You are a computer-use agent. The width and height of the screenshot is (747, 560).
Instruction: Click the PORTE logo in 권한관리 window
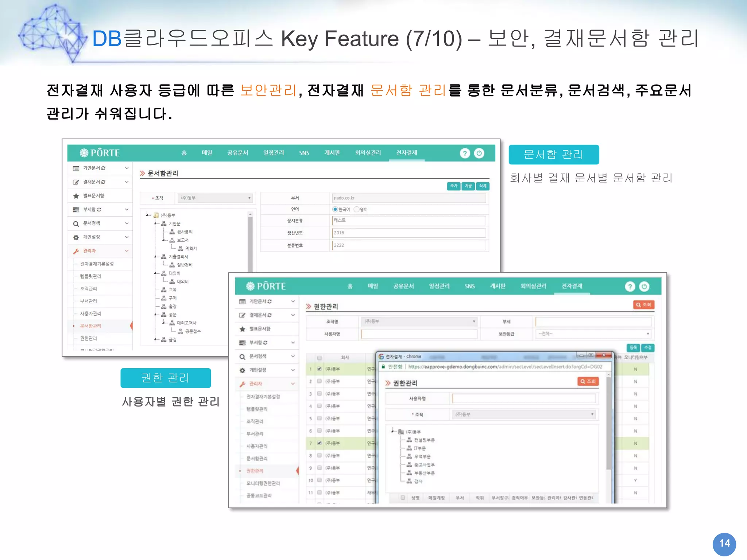pos(266,286)
